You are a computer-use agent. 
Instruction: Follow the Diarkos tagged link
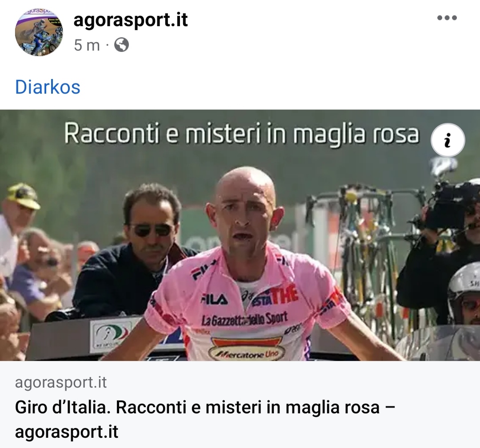(x=48, y=87)
